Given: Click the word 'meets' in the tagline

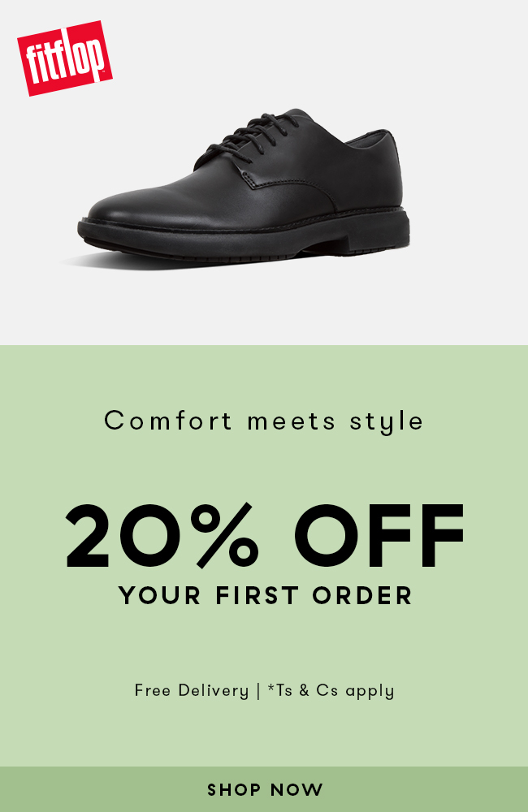Looking at the screenshot, I should 292,421.
